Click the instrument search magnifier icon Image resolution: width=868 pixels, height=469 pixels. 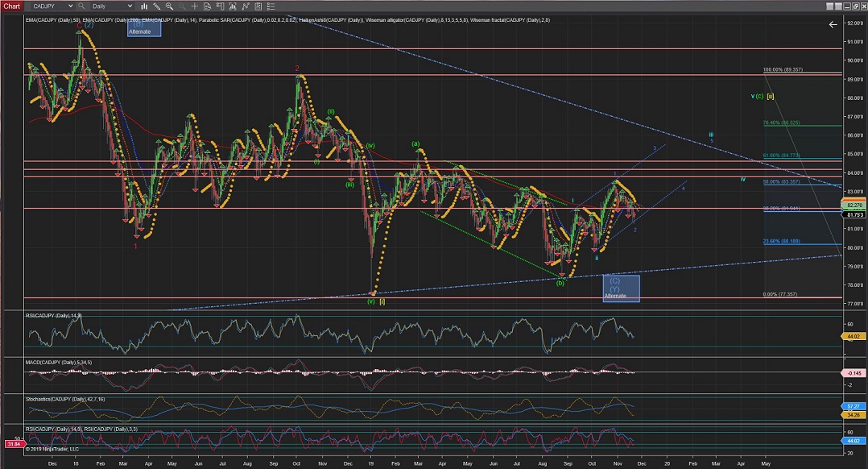(x=81, y=6)
